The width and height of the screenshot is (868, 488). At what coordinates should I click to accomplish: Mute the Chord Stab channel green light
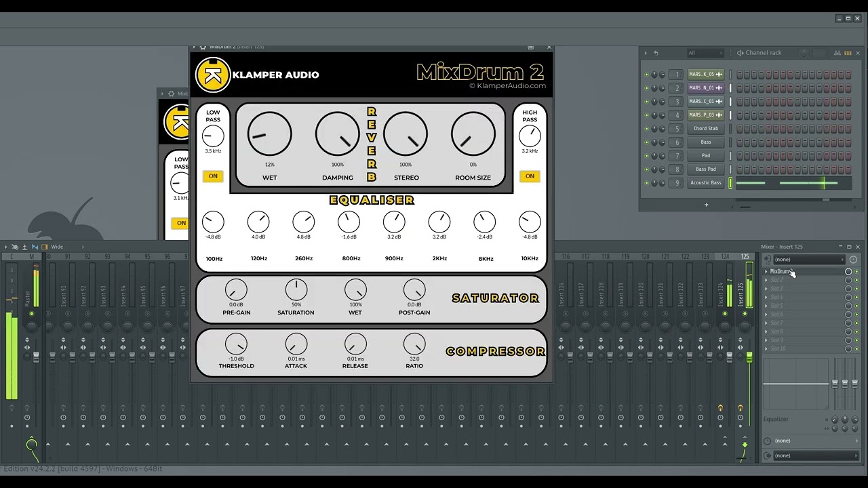(646, 129)
